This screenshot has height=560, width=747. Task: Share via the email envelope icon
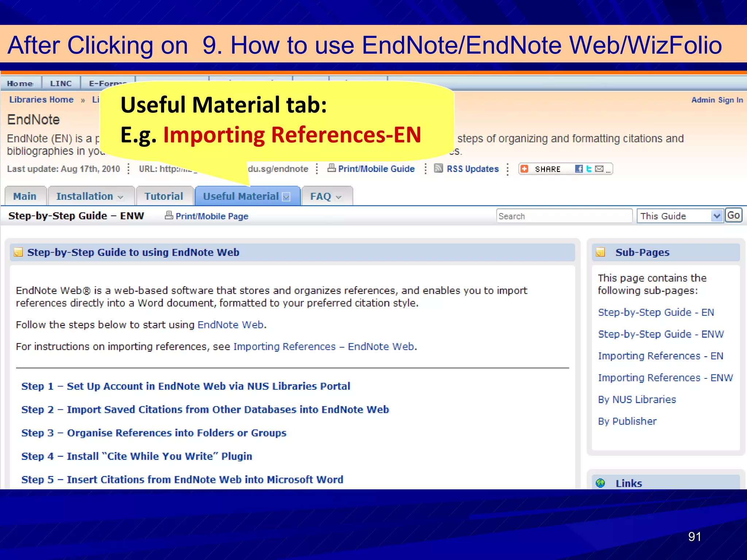pyautogui.click(x=599, y=169)
